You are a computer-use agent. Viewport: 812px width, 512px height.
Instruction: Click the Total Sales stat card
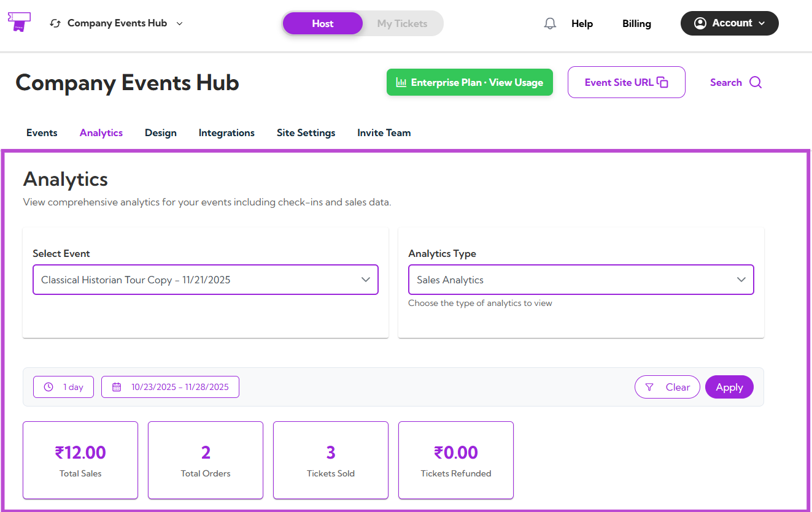pos(80,460)
